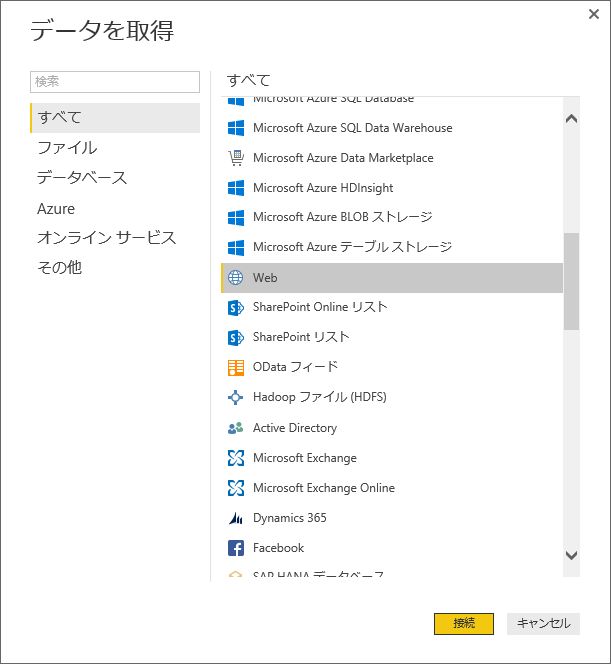Select the すべて category
Screen dimensions: 611x664
115,117
